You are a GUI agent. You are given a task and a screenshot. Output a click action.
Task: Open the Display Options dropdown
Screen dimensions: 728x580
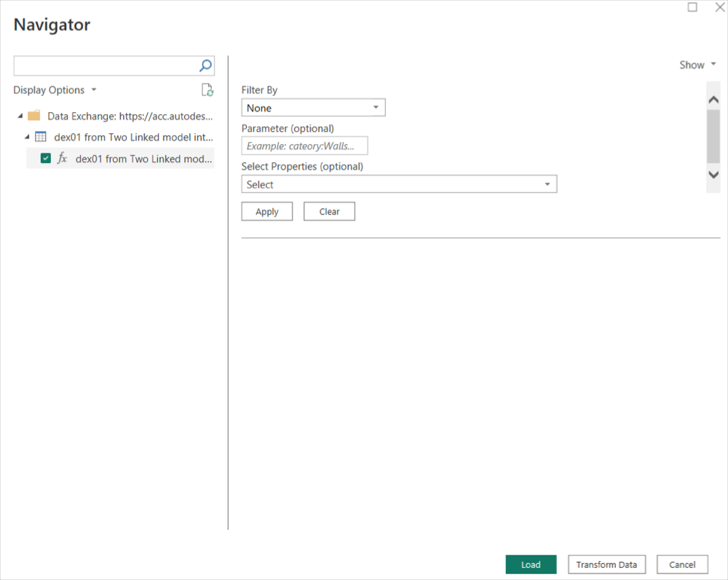point(55,90)
